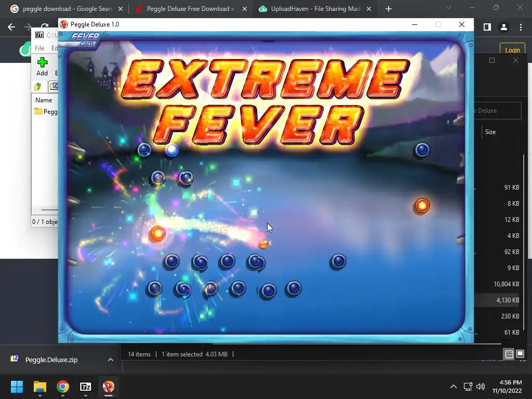Click the lone blue peg near top right
The image size is (532, 399).
[422, 150]
